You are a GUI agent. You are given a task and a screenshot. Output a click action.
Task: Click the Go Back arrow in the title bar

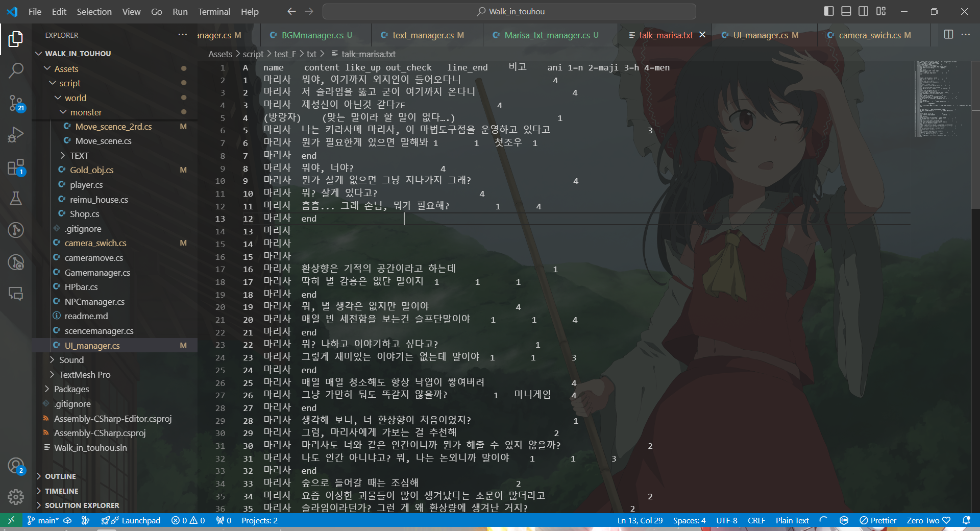point(291,11)
